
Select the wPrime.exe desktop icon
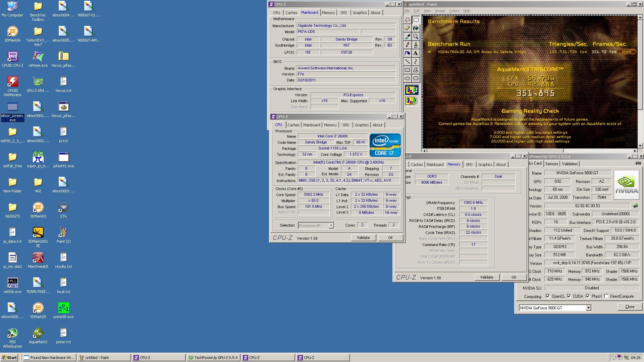[38, 59]
